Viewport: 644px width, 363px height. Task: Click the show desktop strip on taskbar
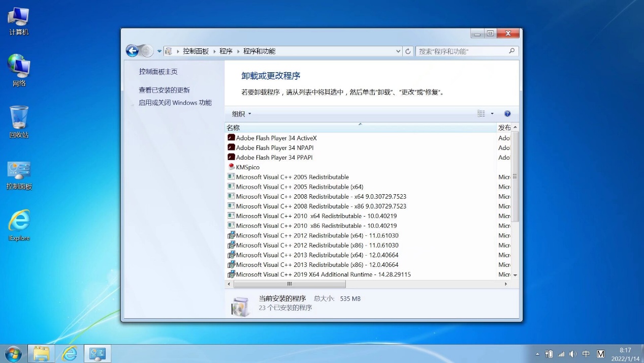641,354
